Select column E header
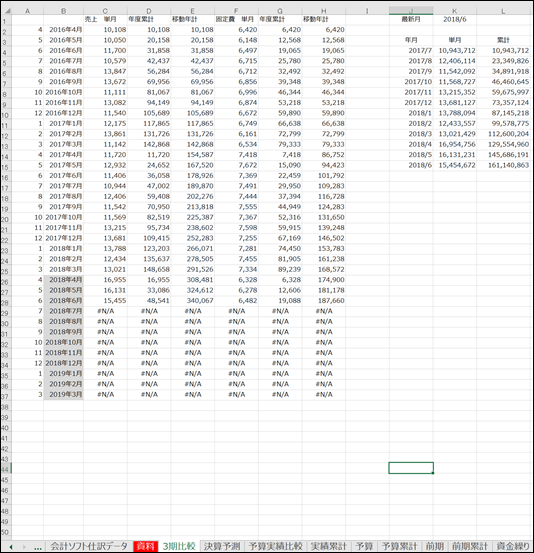 pos(193,11)
